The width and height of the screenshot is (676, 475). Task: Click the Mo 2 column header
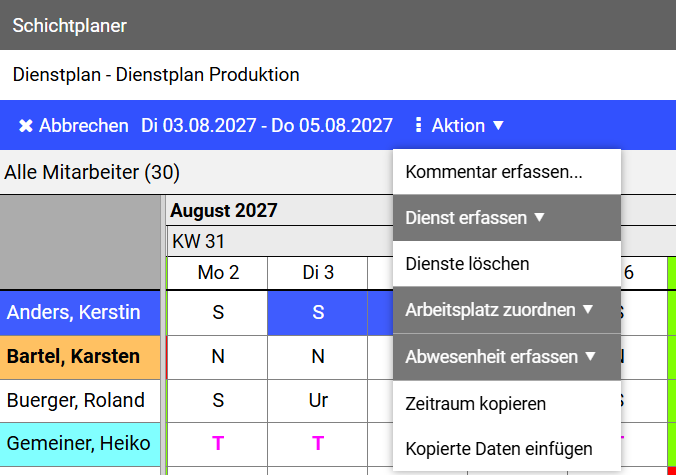click(218, 273)
